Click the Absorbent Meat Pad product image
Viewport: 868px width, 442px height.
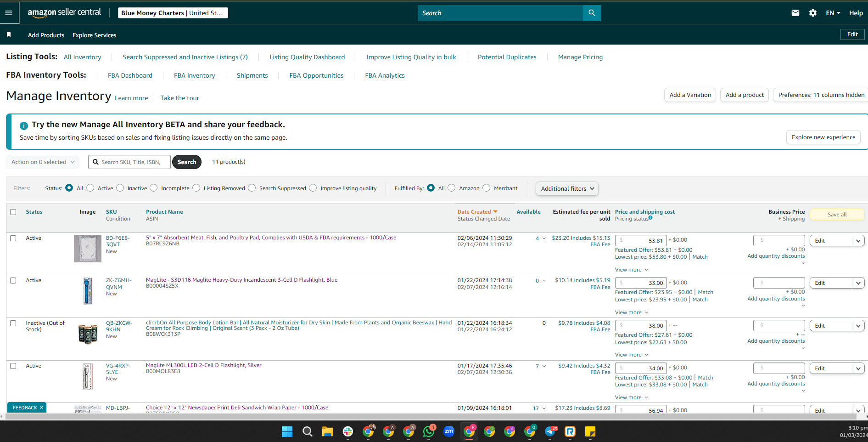[x=88, y=249]
